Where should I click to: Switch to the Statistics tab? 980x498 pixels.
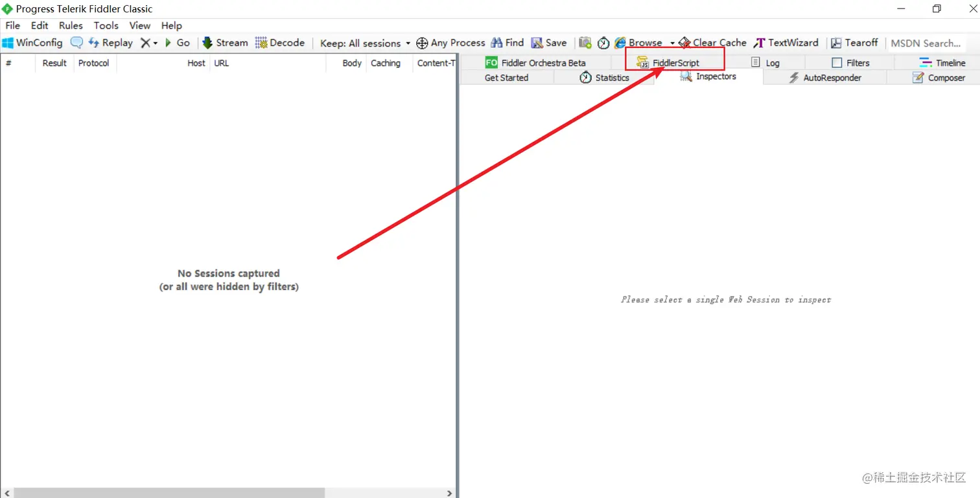coord(604,78)
